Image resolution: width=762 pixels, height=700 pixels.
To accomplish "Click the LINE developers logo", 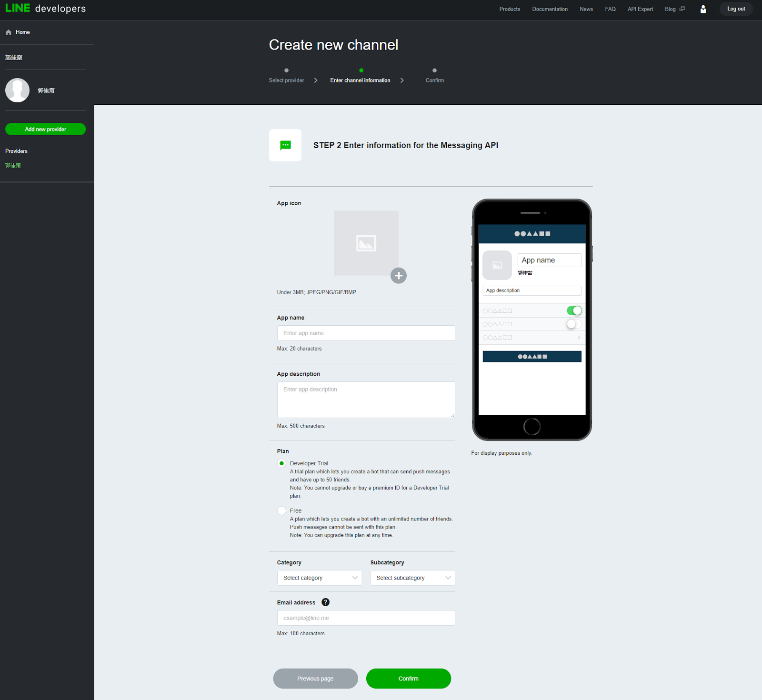I will pos(46,9).
